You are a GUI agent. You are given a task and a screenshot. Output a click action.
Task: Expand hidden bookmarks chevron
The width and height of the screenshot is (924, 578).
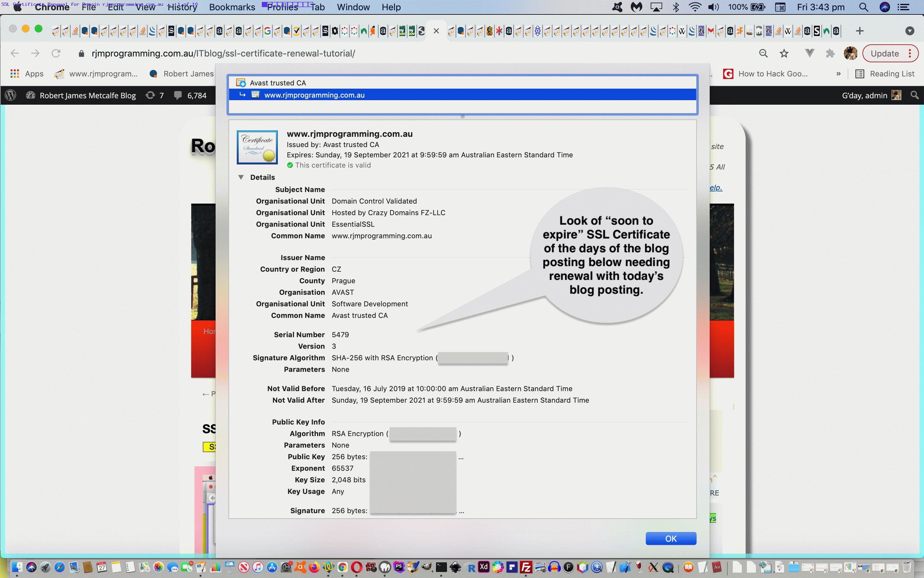(x=838, y=74)
